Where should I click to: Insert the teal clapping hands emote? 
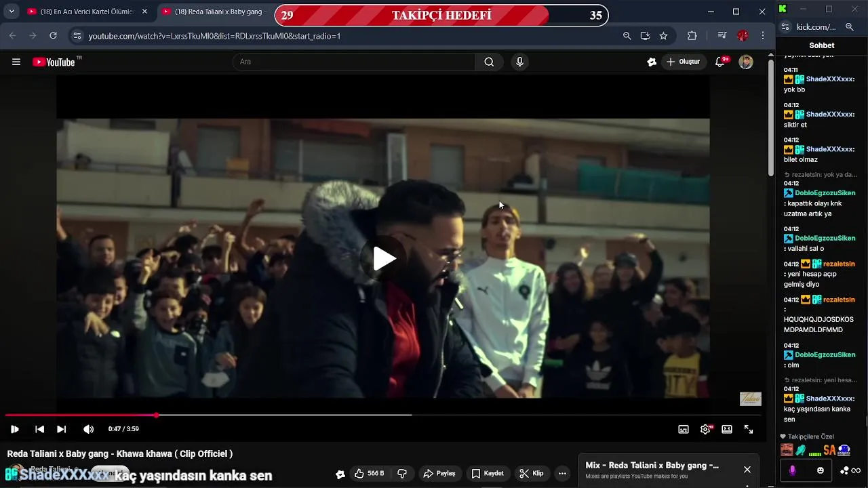coord(801,450)
